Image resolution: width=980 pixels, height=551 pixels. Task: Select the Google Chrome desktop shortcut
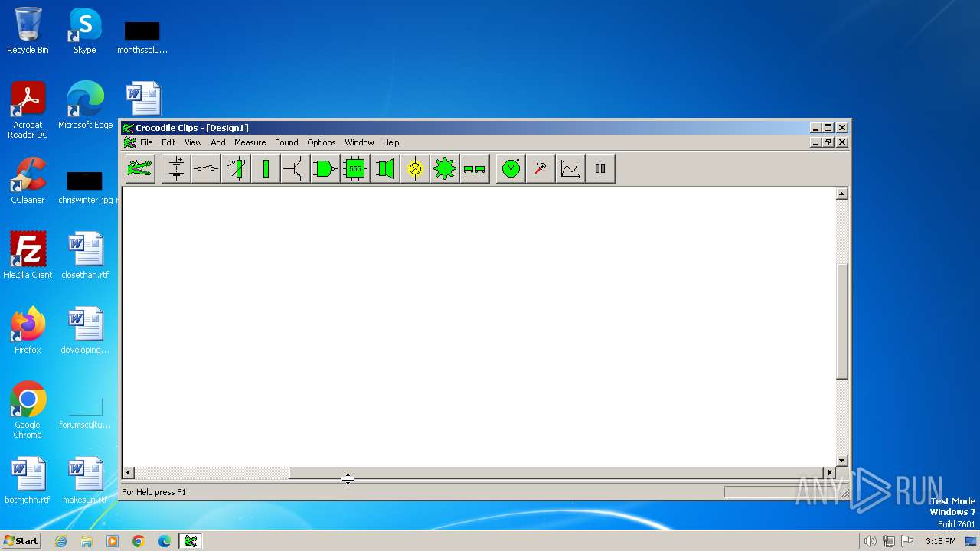pos(28,410)
